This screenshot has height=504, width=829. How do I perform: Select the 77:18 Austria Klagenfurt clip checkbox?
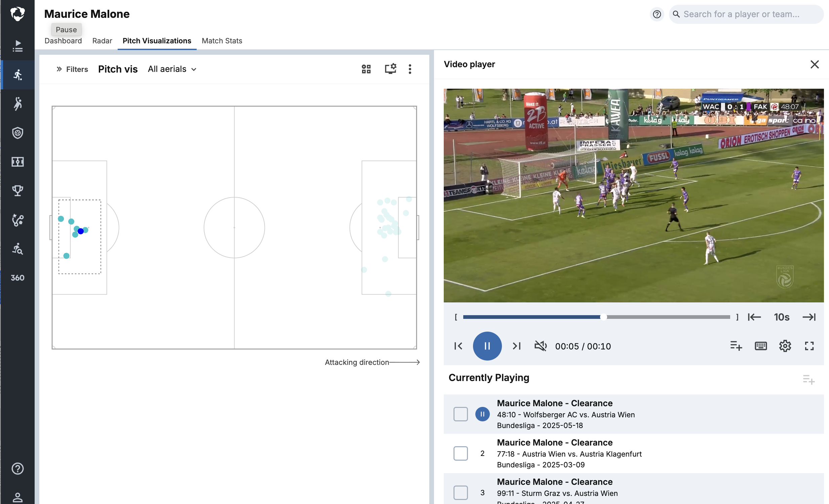click(x=460, y=454)
